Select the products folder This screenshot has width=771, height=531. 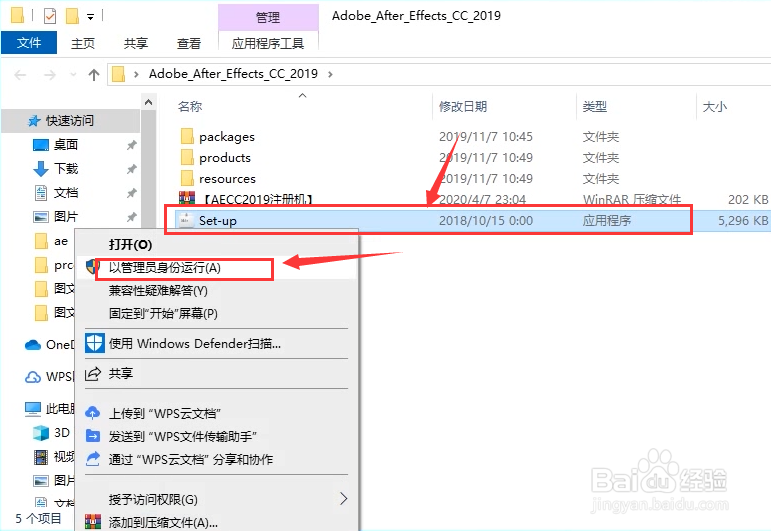[225, 158]
